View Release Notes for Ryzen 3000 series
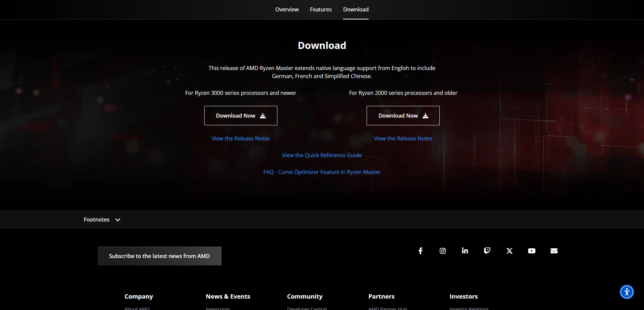 coord(240,138)
